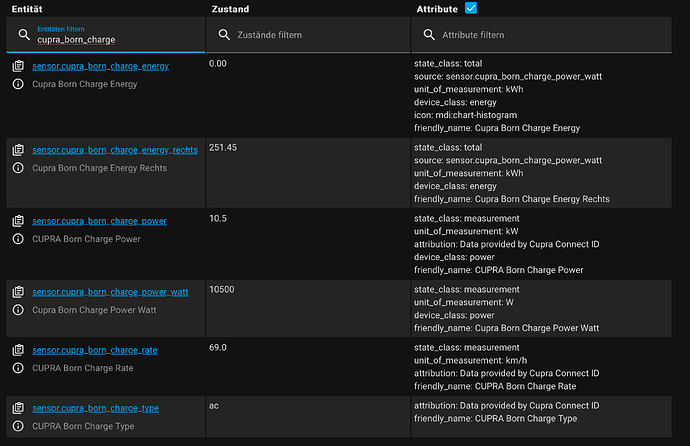
Task: Show info for Cupra Born Charge Energy Rechts
Action: pos(18,168)
